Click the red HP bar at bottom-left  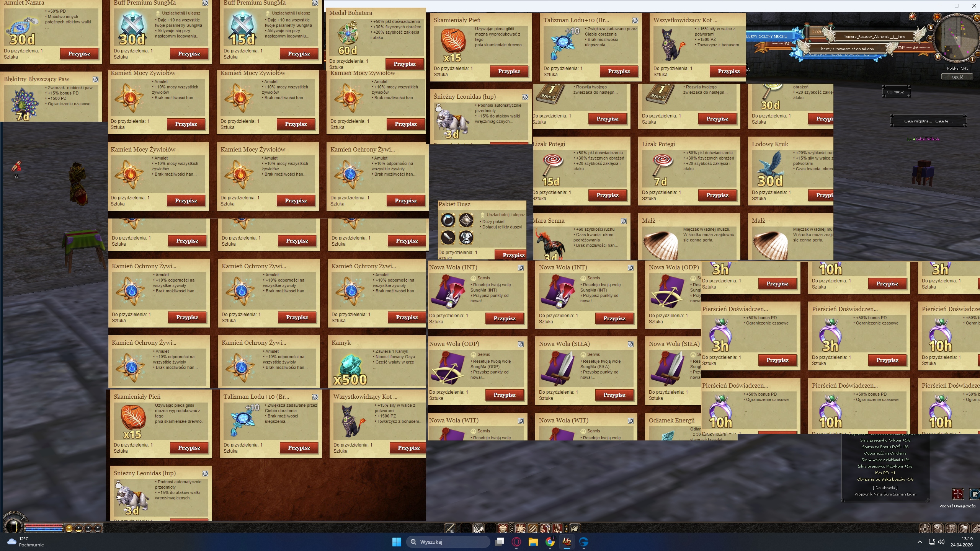(44, 525)
